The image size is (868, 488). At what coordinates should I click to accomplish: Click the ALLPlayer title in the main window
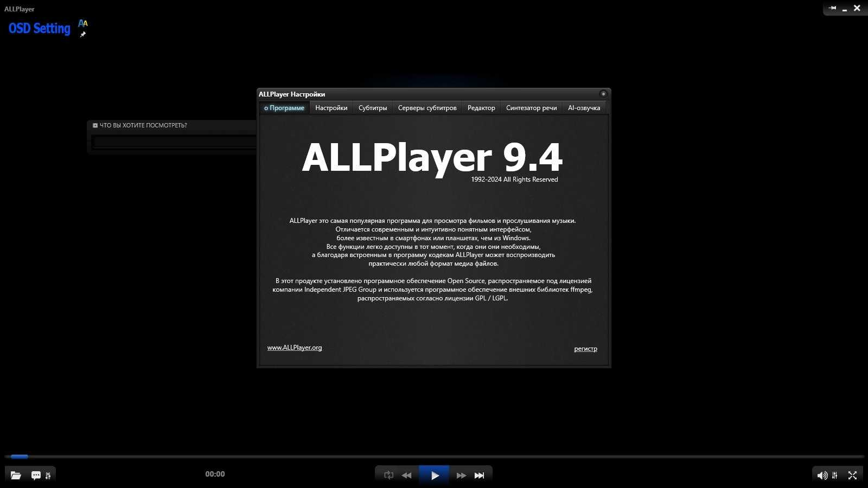coord(20,9)
